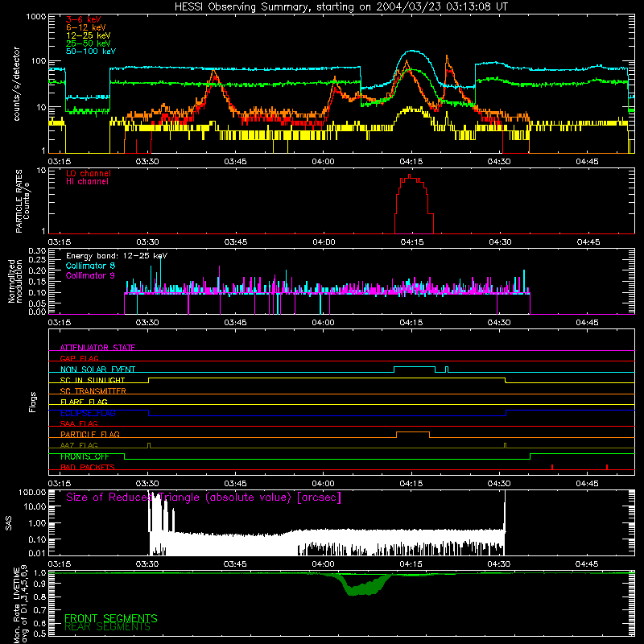Click the 1000 value on counts axis
This screenshot has height=644, width=644.
(x=35, y=17)
